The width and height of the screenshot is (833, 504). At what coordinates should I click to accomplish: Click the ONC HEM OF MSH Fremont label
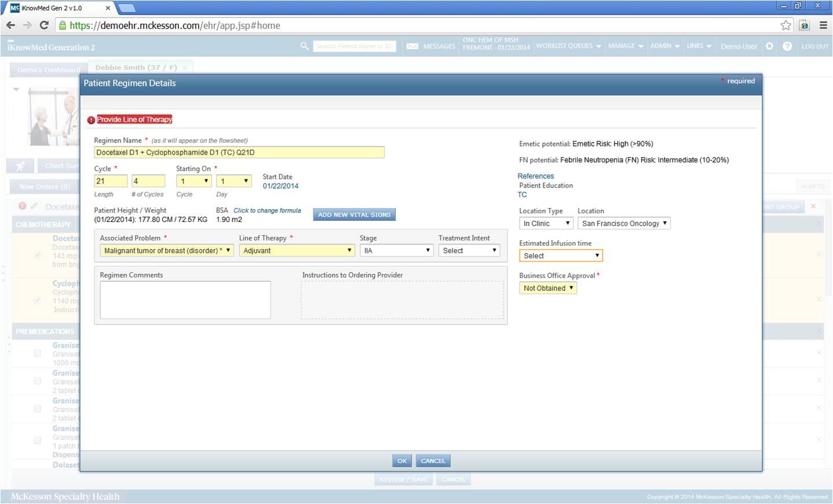coord(496,44)
